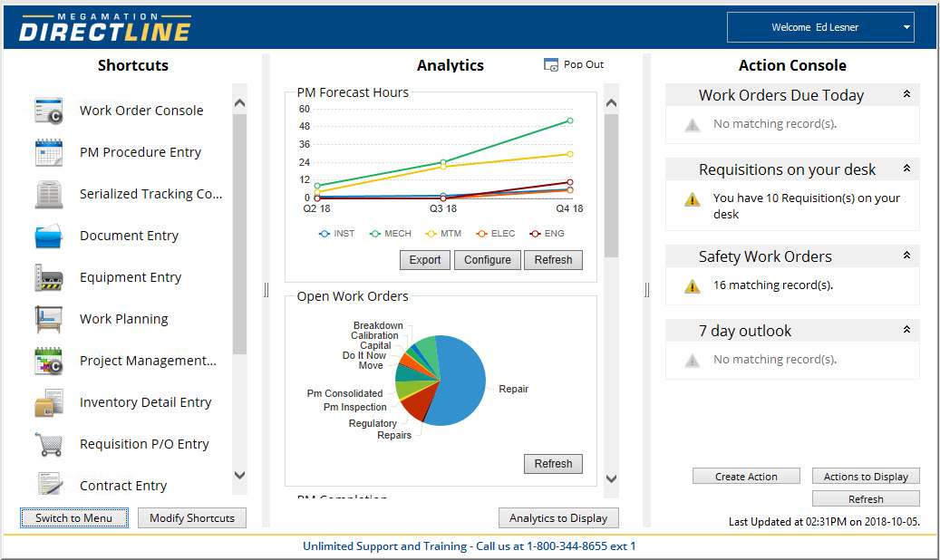Collapse the Work Orders Due Today section
Viewport: 940px width, 560px height.
click(x=906, y=94)
